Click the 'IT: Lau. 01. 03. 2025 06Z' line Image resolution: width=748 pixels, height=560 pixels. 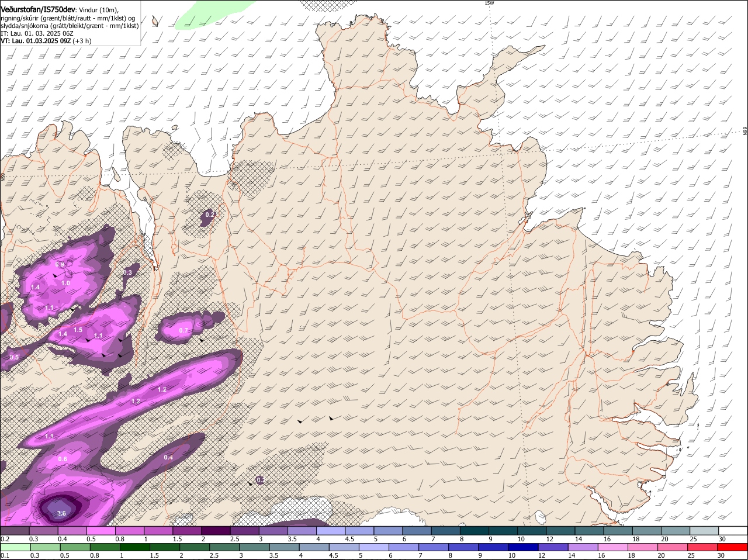pyautogui.click(x=37, y=33)
